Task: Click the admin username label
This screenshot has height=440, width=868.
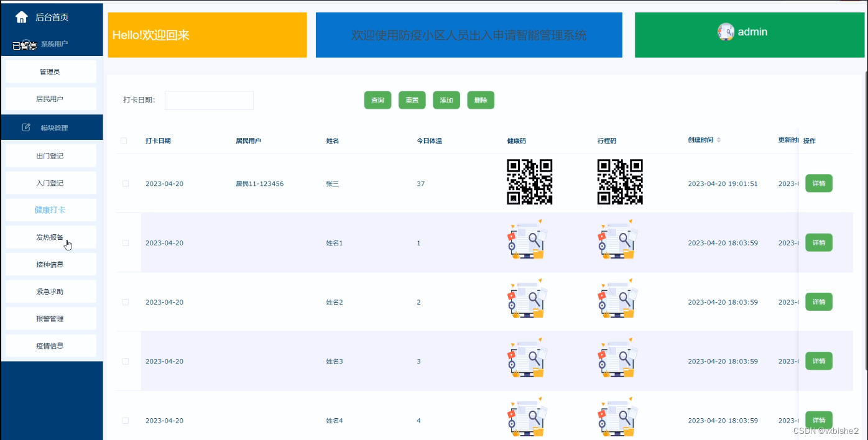Action: [752, 32]
